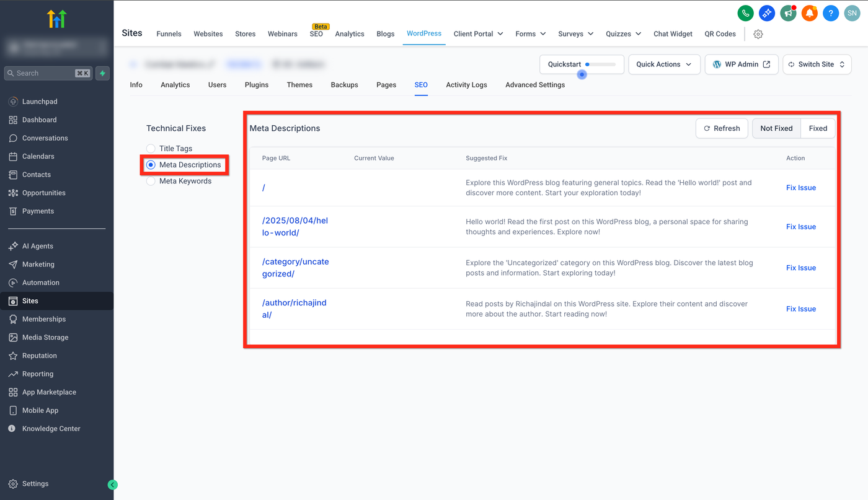Viewport: 868px width, 500px height.
Task: Click the AI Agents sparkle icon
Action: 13,246
